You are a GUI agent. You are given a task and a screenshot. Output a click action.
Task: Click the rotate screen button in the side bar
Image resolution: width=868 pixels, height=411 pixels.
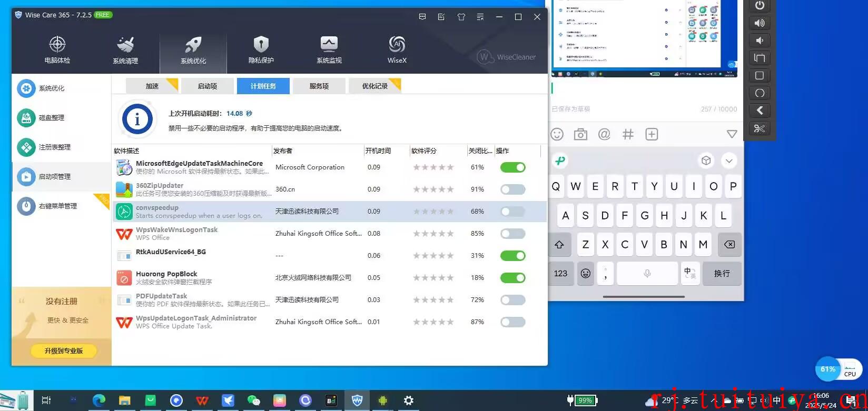[x=759, y=58]
